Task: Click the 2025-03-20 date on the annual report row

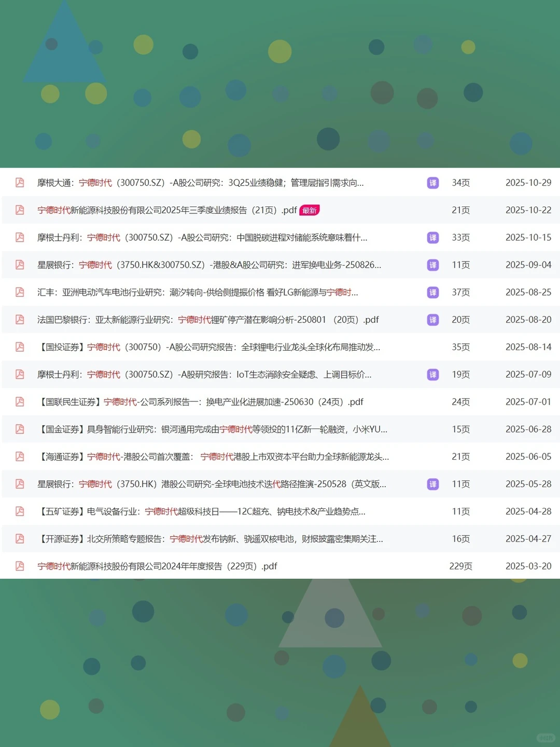Action: 528,566
